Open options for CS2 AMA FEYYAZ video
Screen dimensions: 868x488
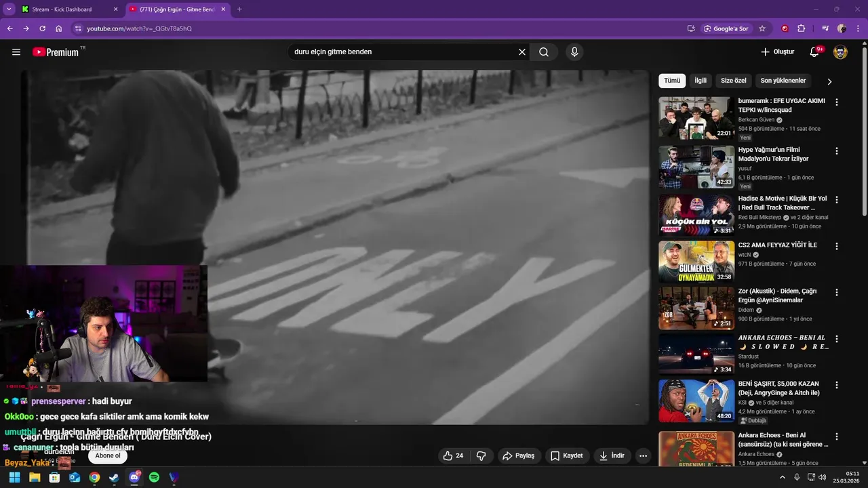tap(836, 246)
